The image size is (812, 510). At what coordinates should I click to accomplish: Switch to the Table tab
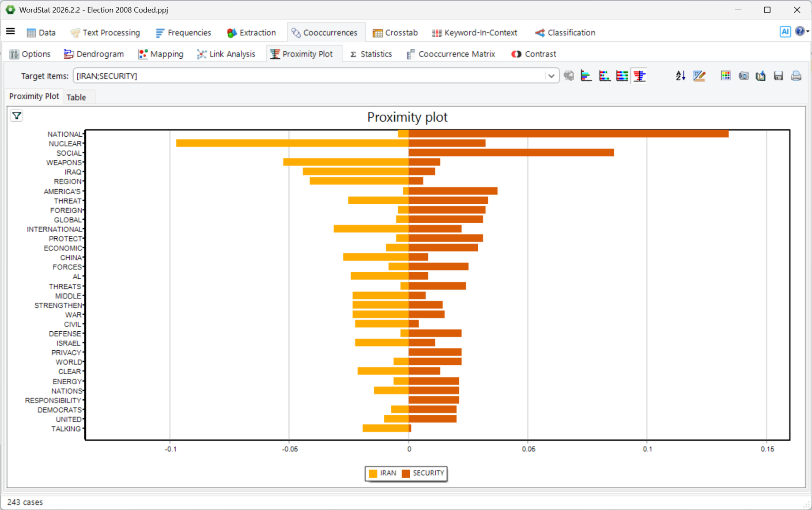(x=76, y=97)
